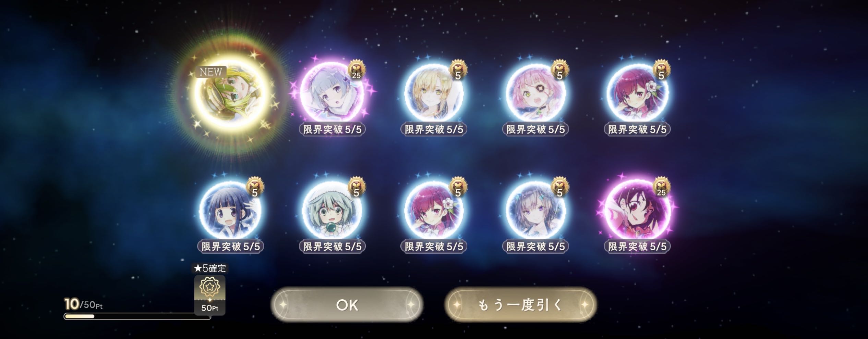Tap the gold 5 badge on mint-haired character
Viewport: 868px width, 339px height.
(357, 187)
